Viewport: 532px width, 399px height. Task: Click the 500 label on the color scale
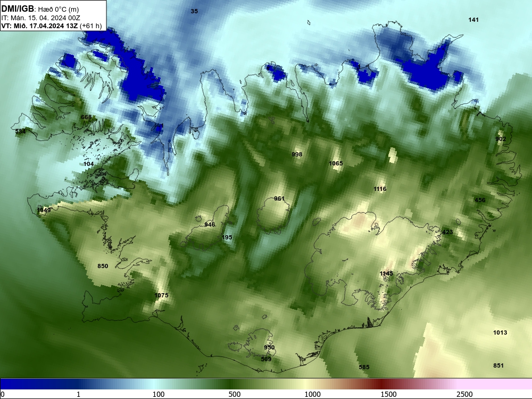(235, 394)
